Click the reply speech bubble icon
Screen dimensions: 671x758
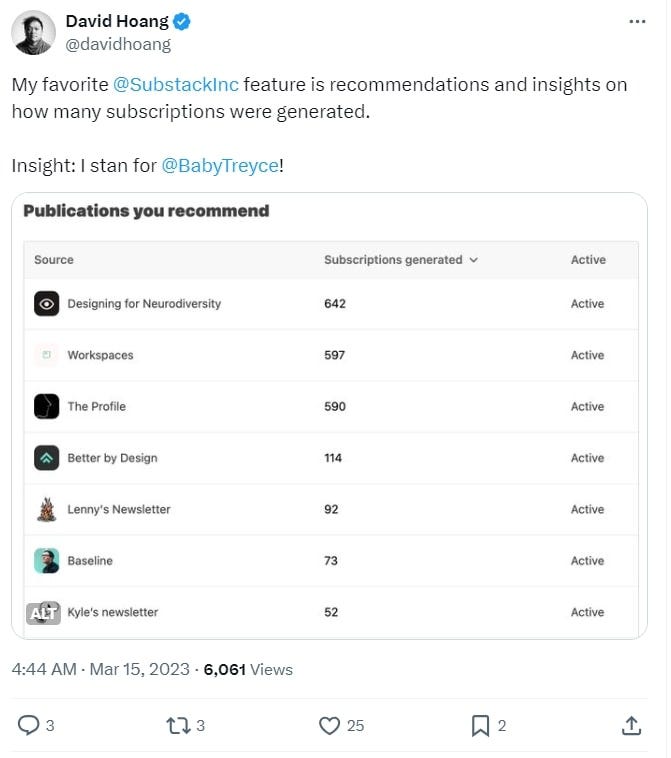29,725
